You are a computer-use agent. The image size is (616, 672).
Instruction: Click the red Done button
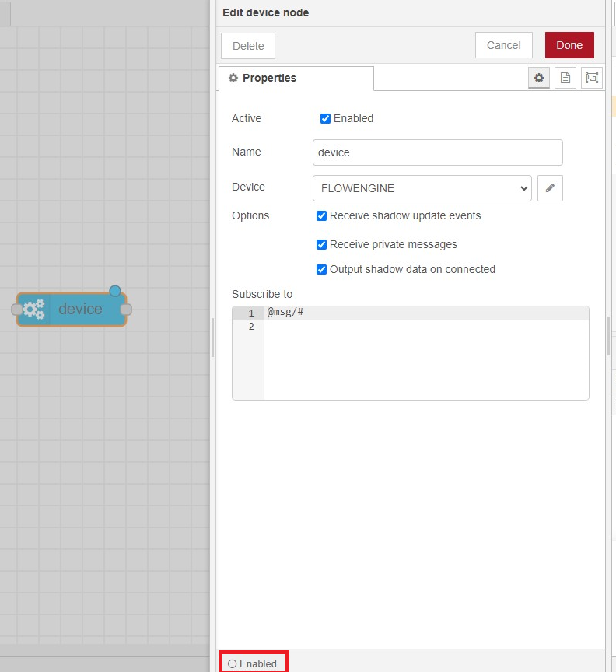click(569, 45)
